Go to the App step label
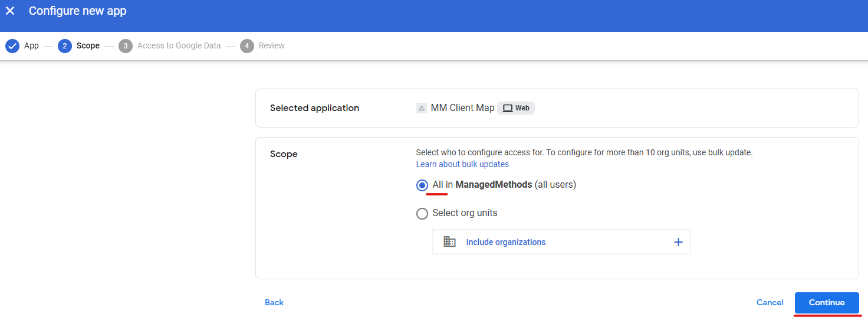 click(31, 46)
